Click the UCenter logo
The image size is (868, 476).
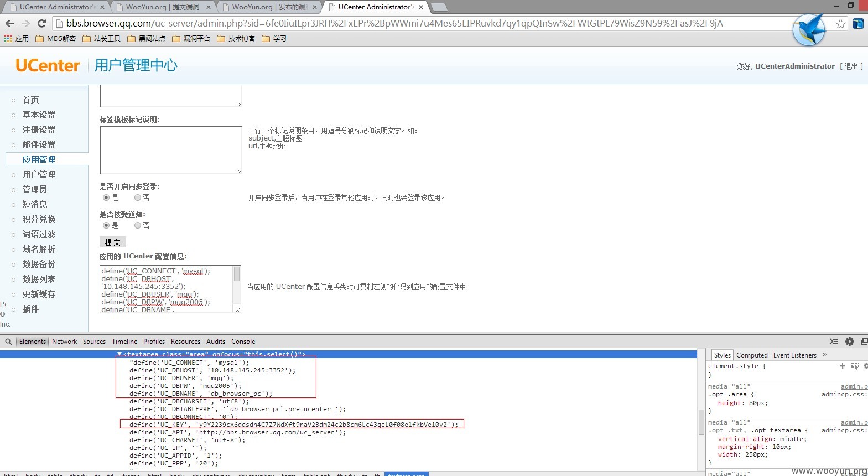coord(48,65)
